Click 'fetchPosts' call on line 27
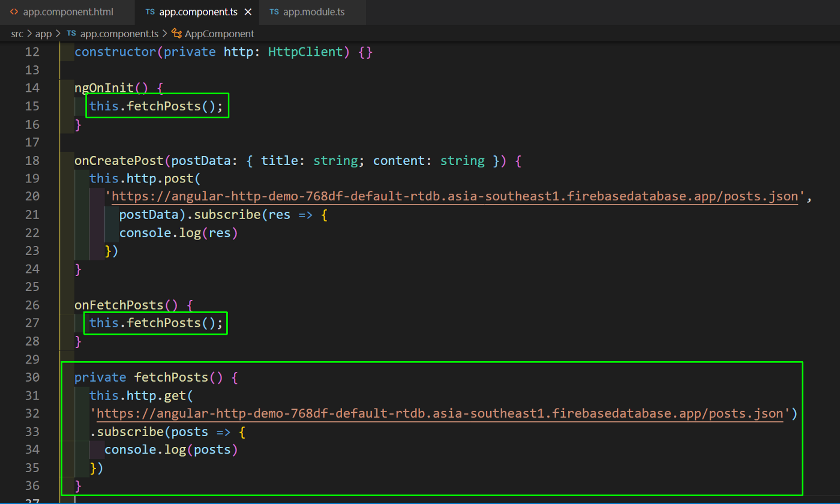Screen dimensions: 840x504 [x=164, y=323]
